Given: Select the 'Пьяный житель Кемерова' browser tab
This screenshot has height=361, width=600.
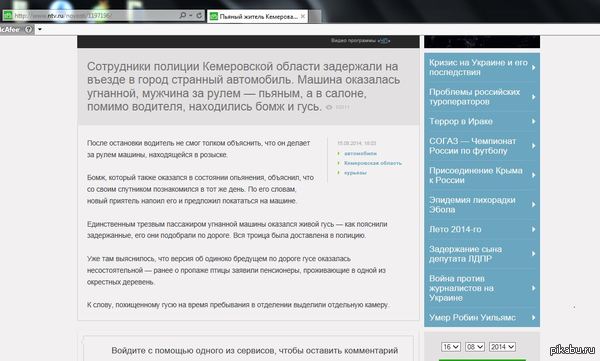Looking at the screenshot, I should tap(258, 16).
